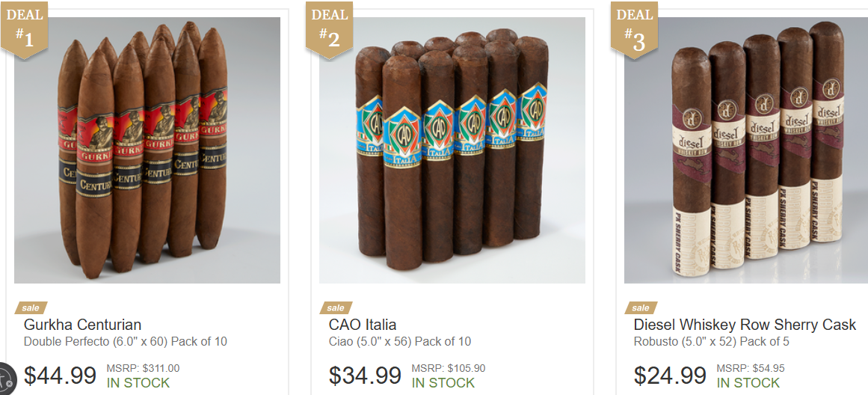Open the Gurkha Centurian product link

(82, 325)
